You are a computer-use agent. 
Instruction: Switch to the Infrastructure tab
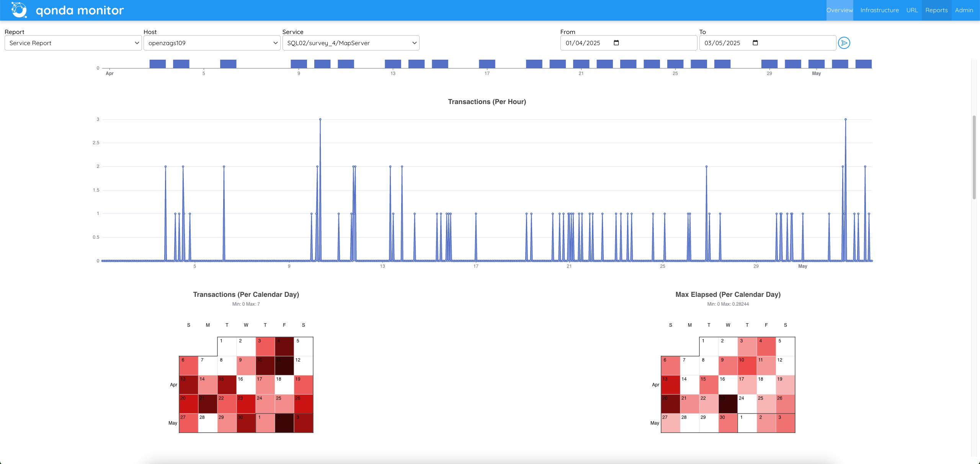pyautogui.click(x=879, y=10)
